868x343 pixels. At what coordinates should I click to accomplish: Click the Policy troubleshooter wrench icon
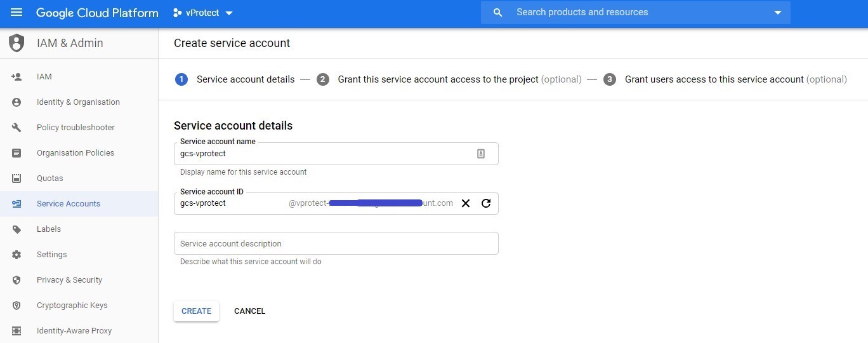tap(16, 128)
